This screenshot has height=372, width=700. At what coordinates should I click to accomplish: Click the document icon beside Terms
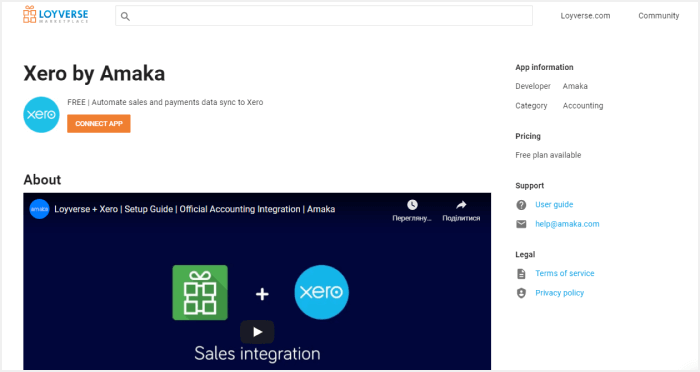(521, 273)
